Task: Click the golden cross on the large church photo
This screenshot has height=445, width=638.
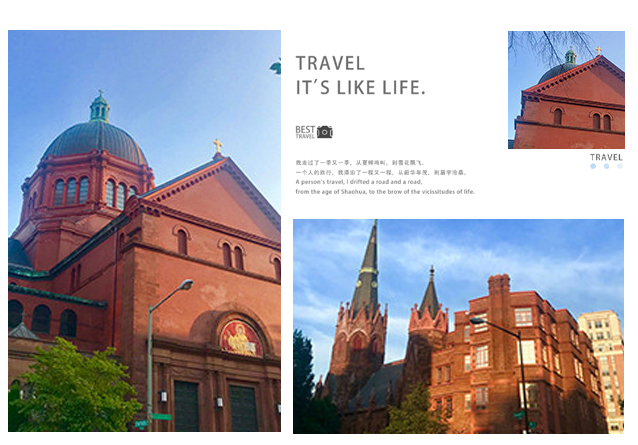Action: click(218, 146)
